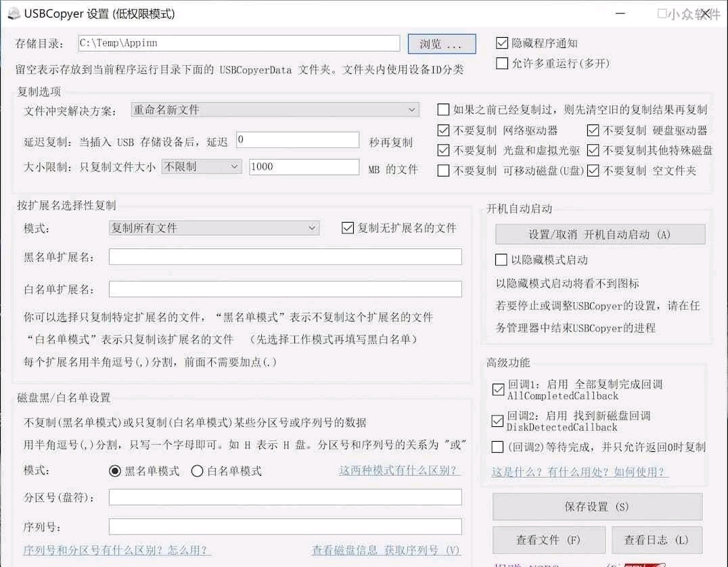The image size is (728, 567).
Task: Open 查看日志 (L)
Action: pyautogui.click(x=656, y=540)
